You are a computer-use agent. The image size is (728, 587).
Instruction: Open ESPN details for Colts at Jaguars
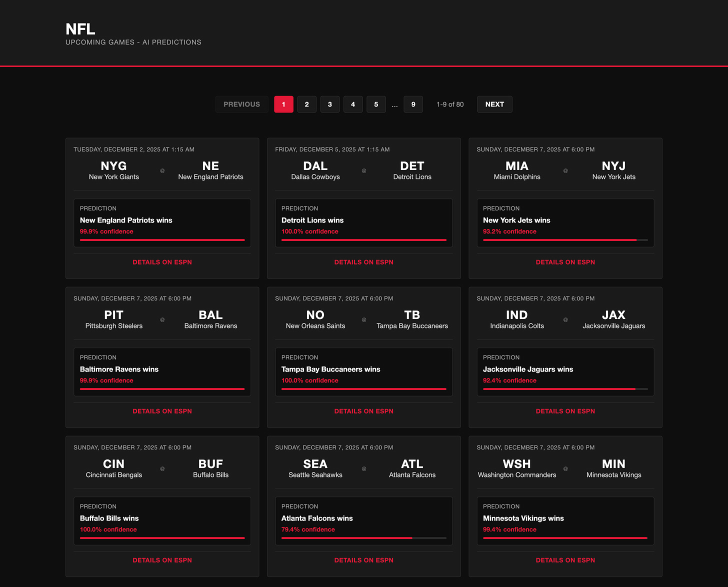[565, 411]
